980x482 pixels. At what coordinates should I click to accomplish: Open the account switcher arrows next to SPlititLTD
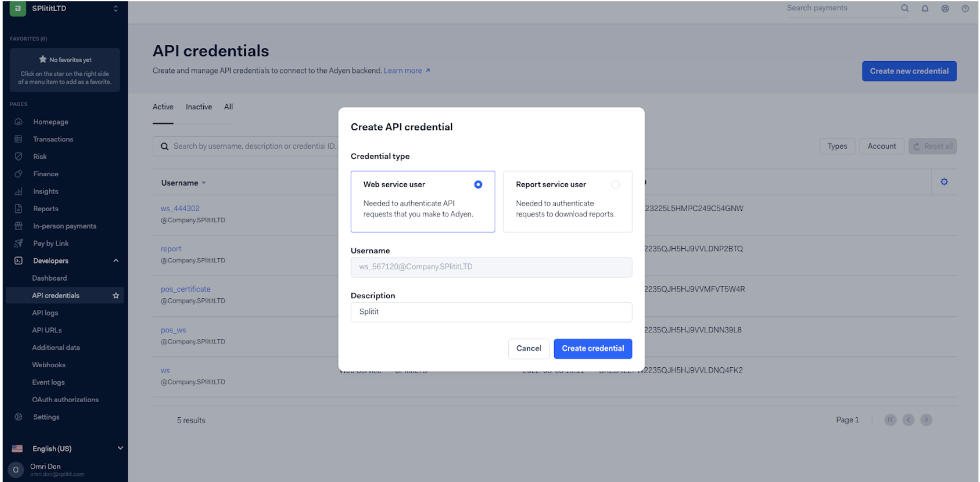[x=116, y=8]
